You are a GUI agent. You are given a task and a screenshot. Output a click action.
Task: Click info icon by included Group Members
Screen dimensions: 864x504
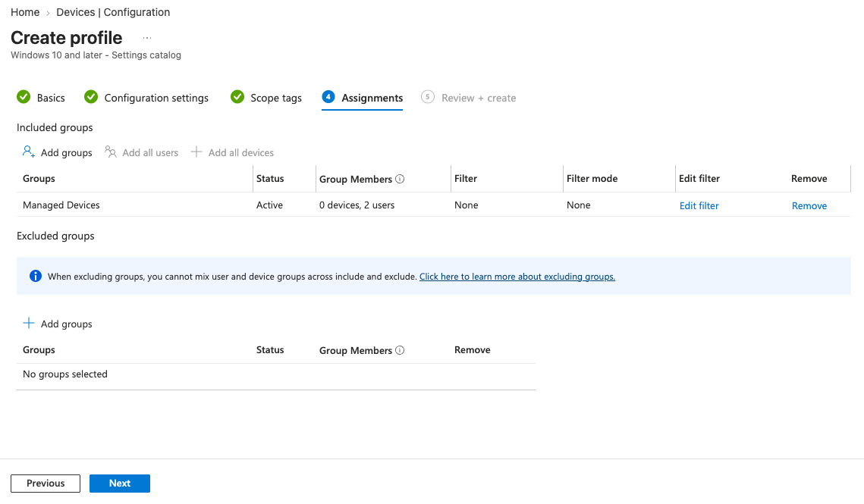click(x=400, y=178)
